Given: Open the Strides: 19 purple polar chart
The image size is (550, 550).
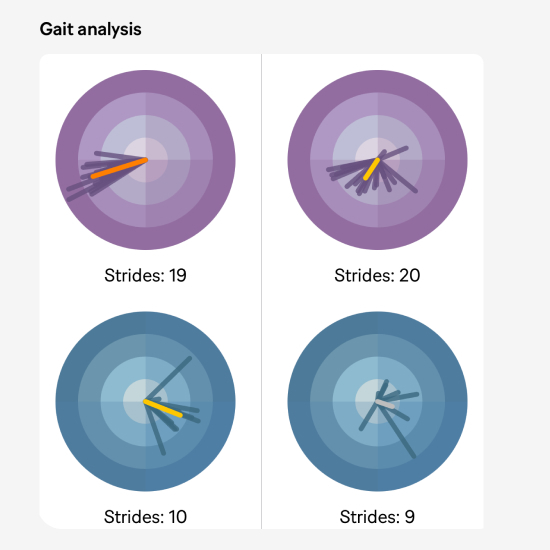Looking at the screenshot, I should (x=146, y=160).
